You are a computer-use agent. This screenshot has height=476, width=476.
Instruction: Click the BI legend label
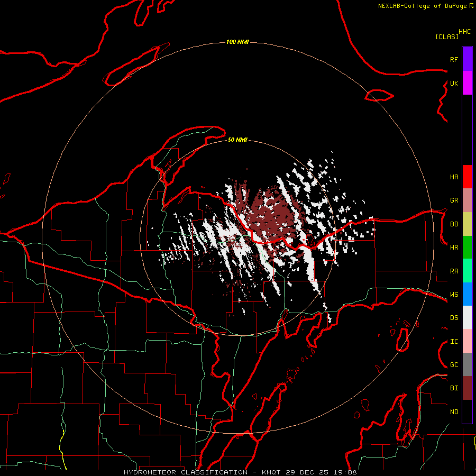click(454, 388)
